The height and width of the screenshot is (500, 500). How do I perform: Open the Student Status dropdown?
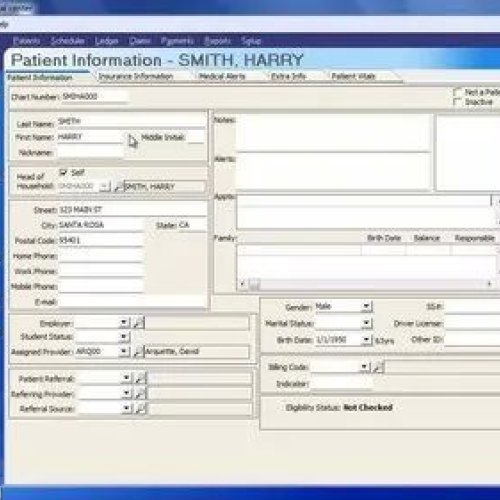pyautogui.click(x=124, y=337)
